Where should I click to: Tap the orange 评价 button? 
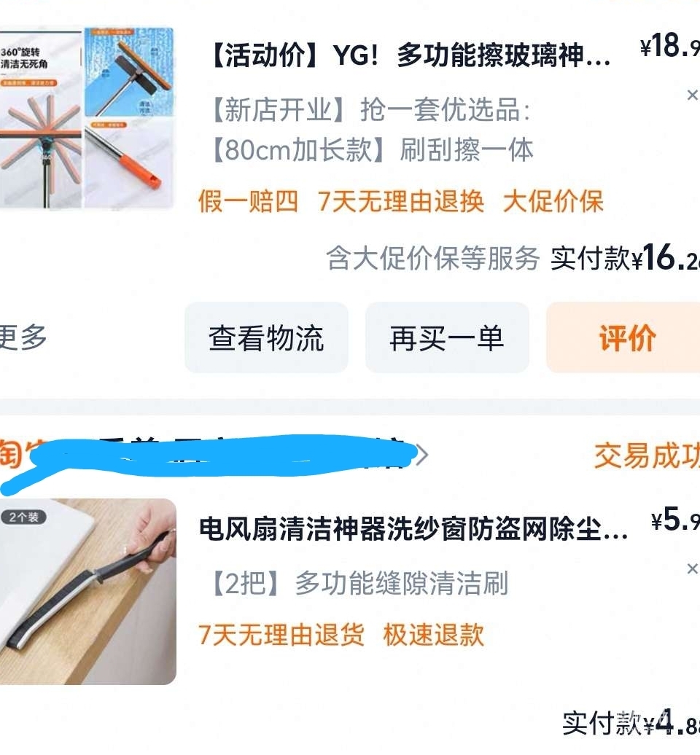click(x=624, y=337)
